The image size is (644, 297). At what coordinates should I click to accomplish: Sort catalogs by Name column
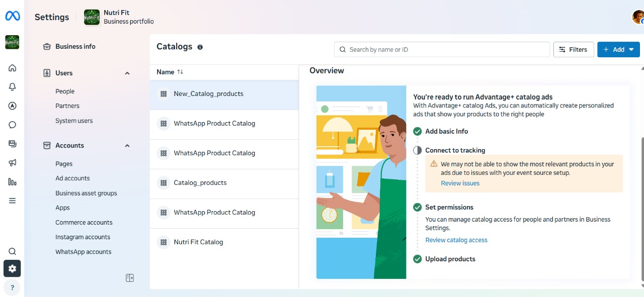(170, 72)
